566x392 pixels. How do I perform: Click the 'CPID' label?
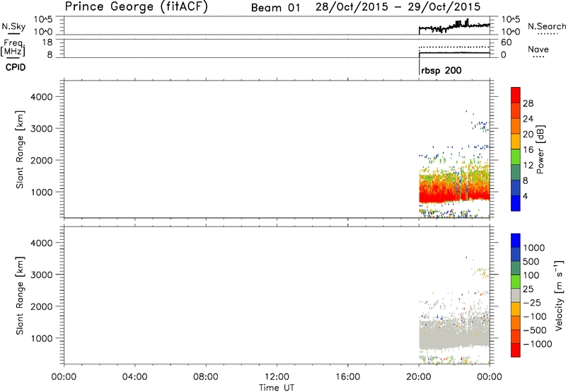click(x=16, y=67)
